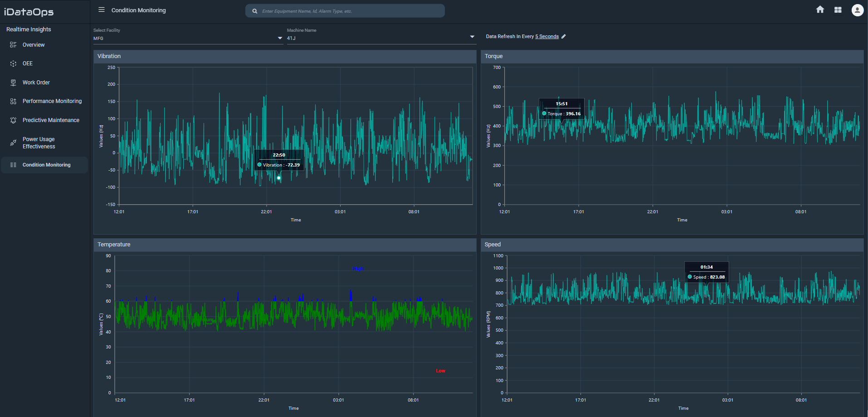
Task: Go to Power Usage Effectiveness page
Action: [39, 143]
